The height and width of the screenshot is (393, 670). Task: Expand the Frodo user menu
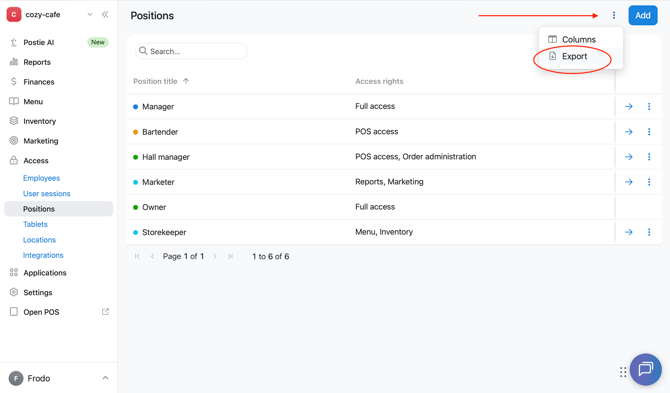[105, 378]
